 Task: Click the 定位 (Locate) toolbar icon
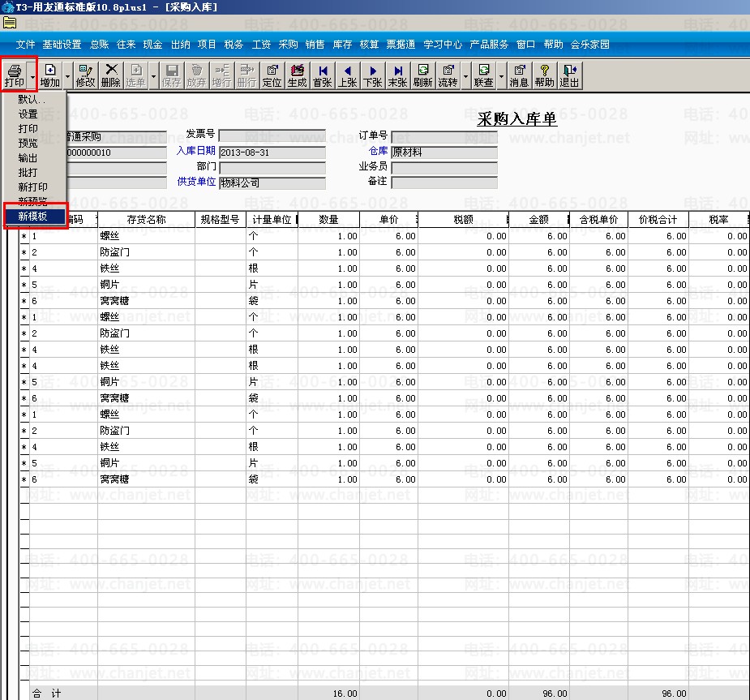pos(272,75)
